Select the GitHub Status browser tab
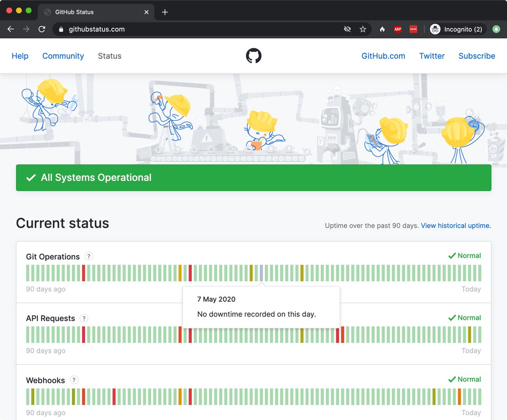507x420 pixels. [96, 12]
